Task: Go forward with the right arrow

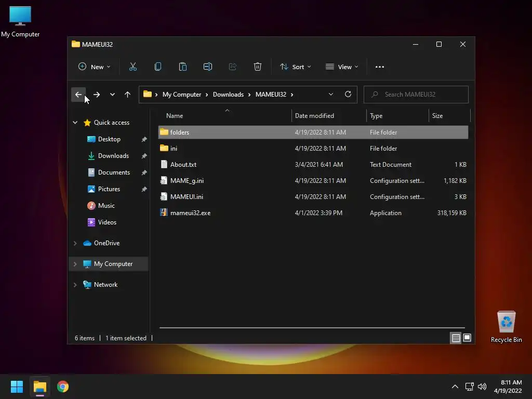Action: [97, 95]
